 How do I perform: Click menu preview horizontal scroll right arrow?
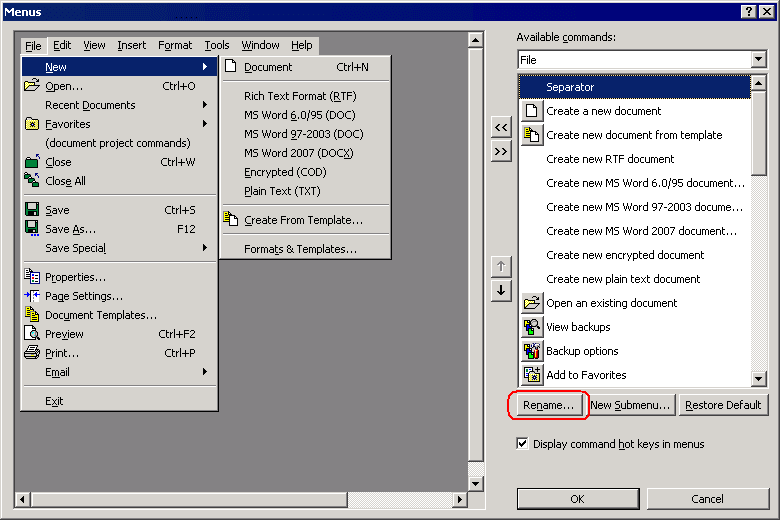[460, 499]
